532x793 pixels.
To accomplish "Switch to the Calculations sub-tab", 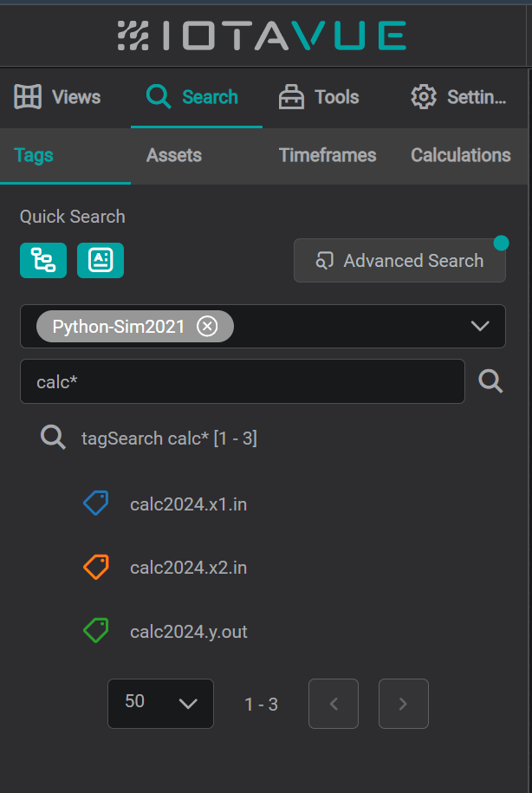I will tap(461, 155).
